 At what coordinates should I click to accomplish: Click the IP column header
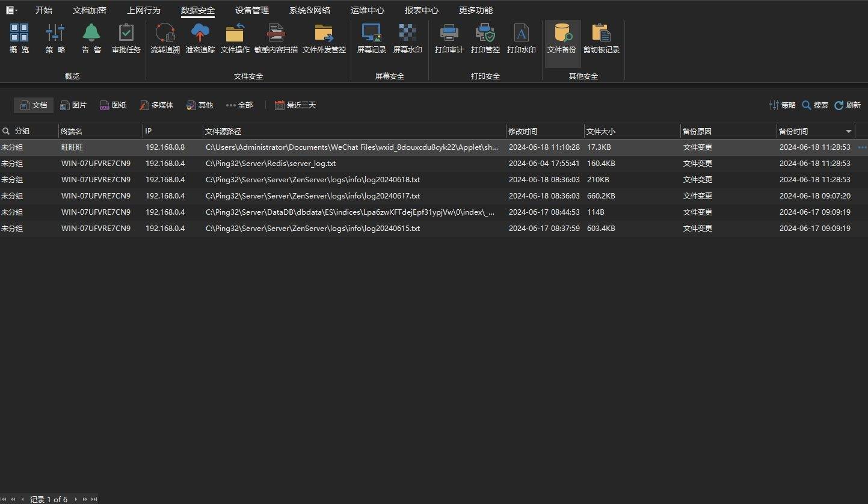(x=173, y=131)
